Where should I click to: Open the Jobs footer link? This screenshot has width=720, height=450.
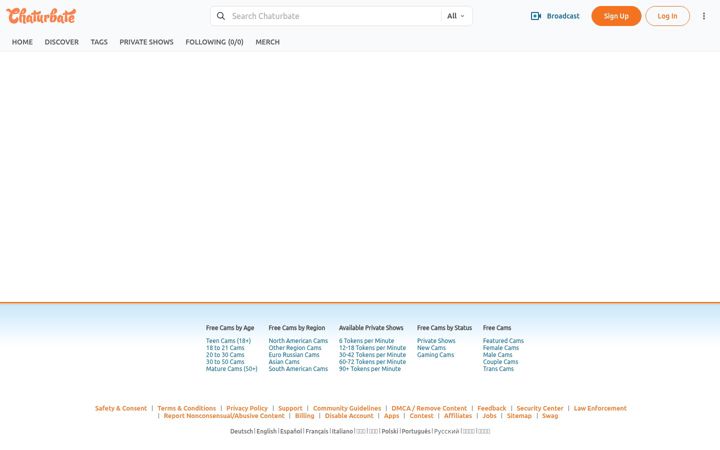point(489,416)
